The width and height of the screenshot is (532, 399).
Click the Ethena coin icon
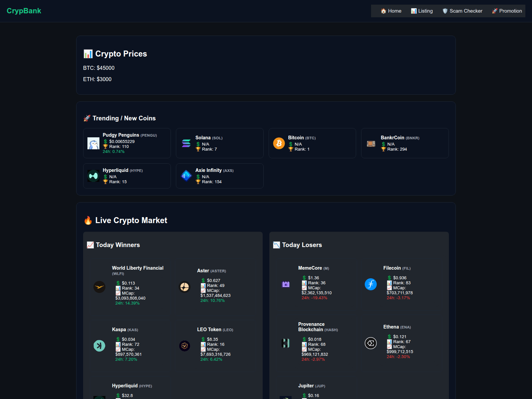pos(371,343)
